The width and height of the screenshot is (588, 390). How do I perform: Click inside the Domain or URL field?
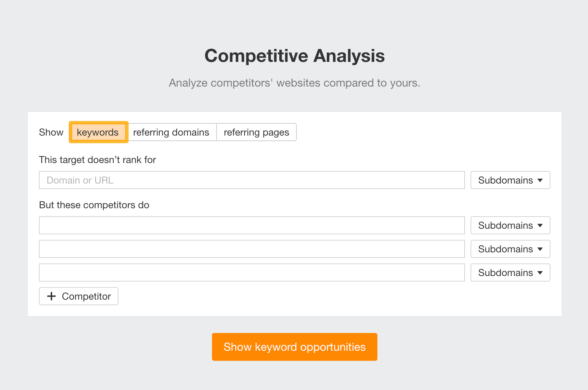tap(252, 180)
